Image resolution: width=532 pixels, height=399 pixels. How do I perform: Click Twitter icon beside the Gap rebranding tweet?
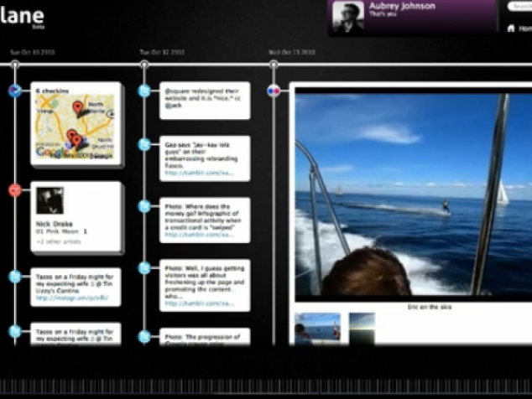tap(144, 145)
